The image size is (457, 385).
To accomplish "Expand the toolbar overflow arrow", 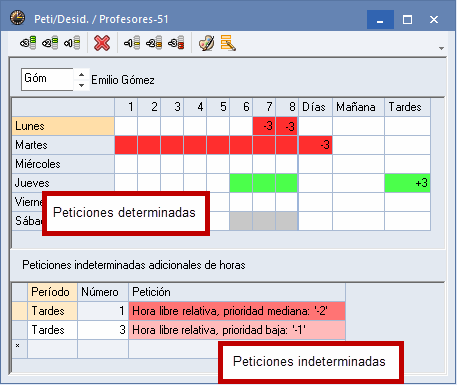I will tap(441, 49).
